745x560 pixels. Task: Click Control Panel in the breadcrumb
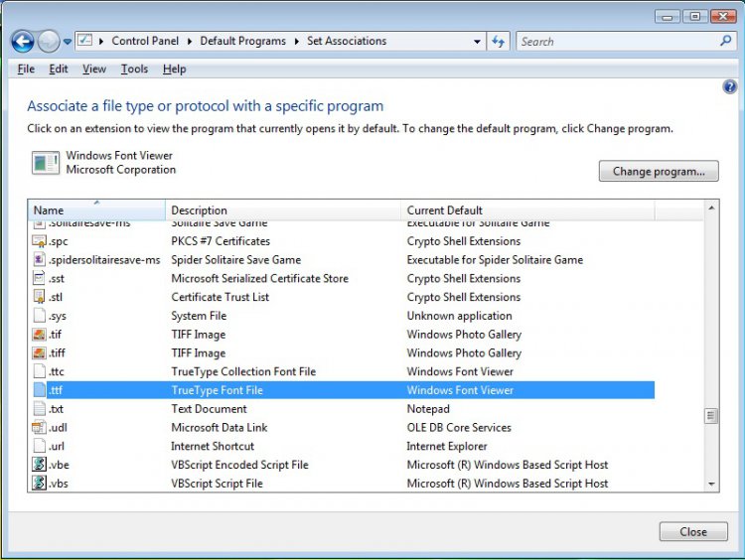145,41
